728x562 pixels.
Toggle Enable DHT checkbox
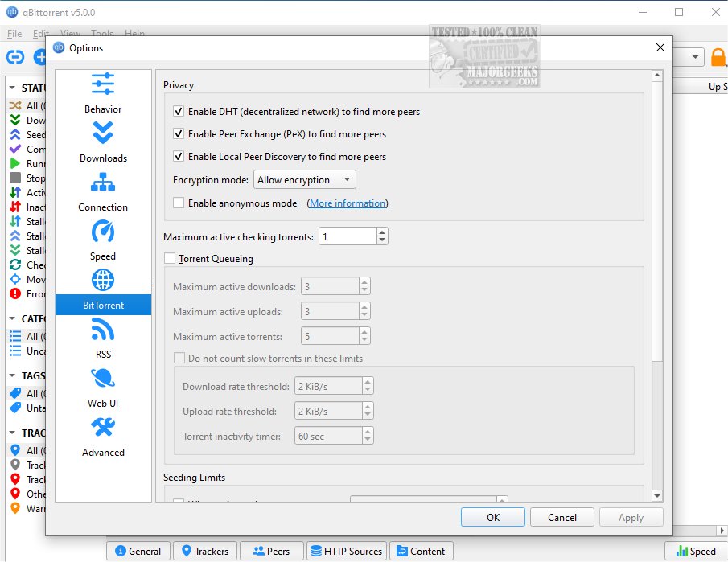pos(179,112)
